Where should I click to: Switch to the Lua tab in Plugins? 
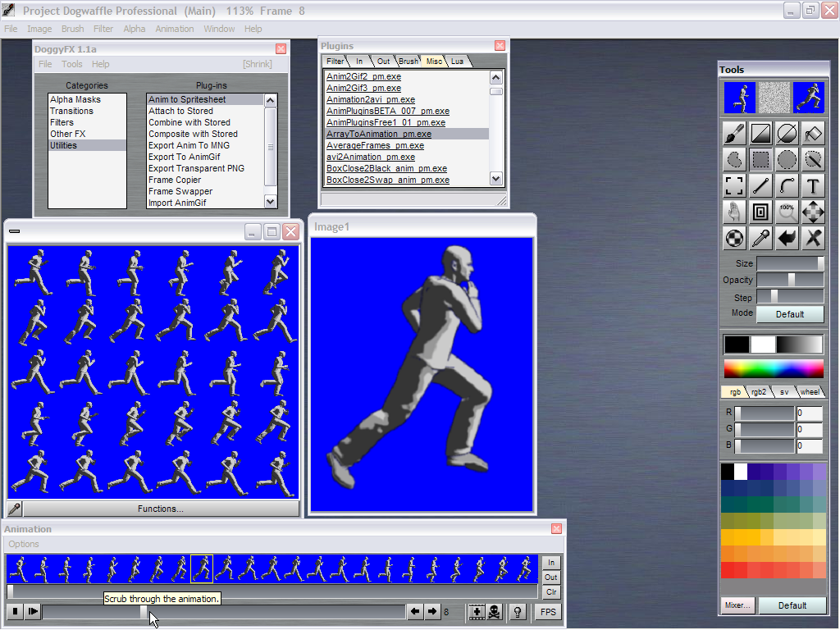click(x=457, y=62)
